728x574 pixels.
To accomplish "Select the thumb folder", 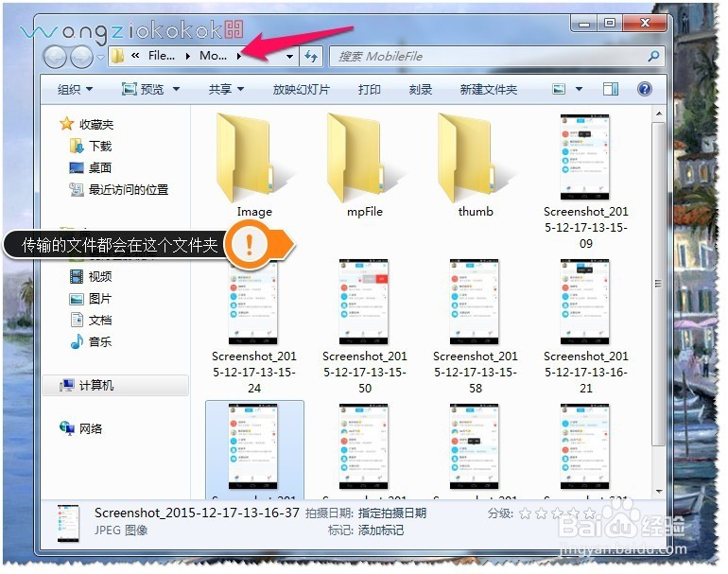I will coord(475,165).
